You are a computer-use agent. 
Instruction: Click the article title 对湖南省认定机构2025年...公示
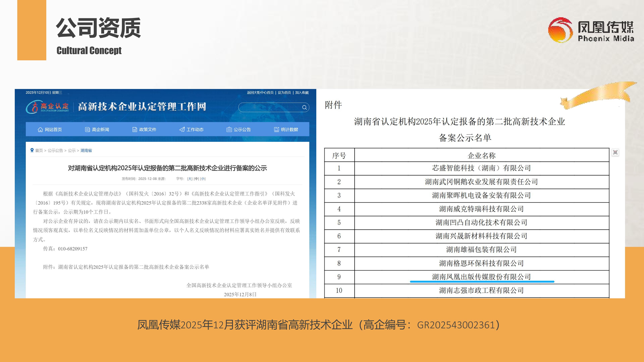tap(168, 168)
